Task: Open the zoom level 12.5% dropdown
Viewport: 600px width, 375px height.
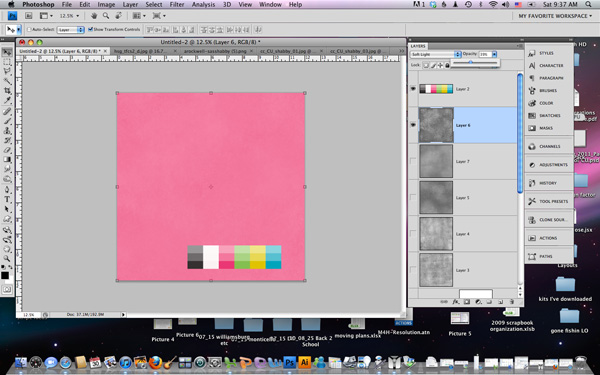Action: coord(69,16)
